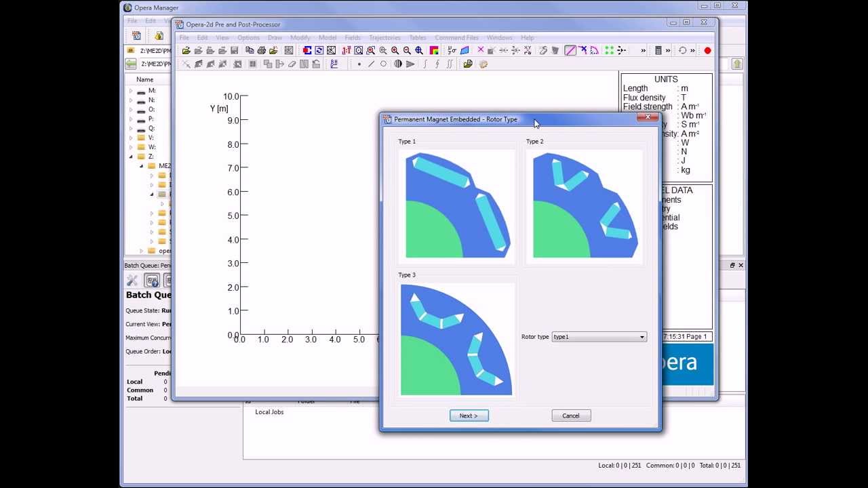This screenshot has height=488, width=868.
Task: Click the toolbar overflow chevron after mesh icons
Action: 643,50
